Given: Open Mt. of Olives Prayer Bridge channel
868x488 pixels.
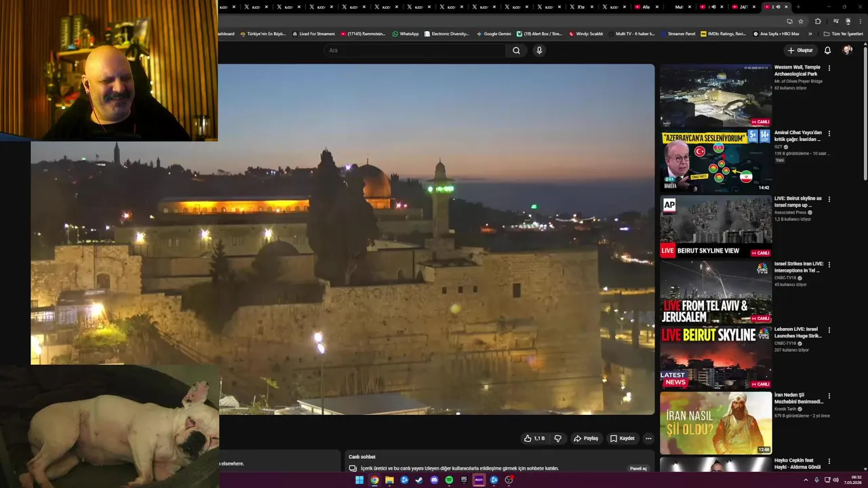Looking at the screenshot, I should click(798, 81).
